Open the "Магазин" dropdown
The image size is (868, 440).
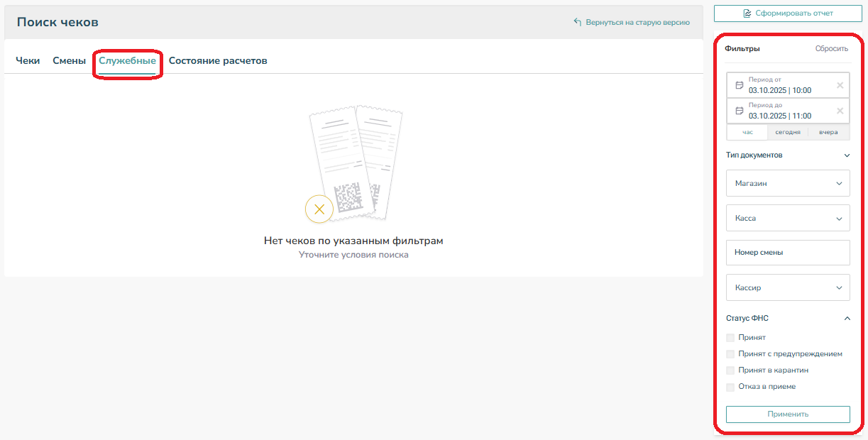tap(788, 183)
